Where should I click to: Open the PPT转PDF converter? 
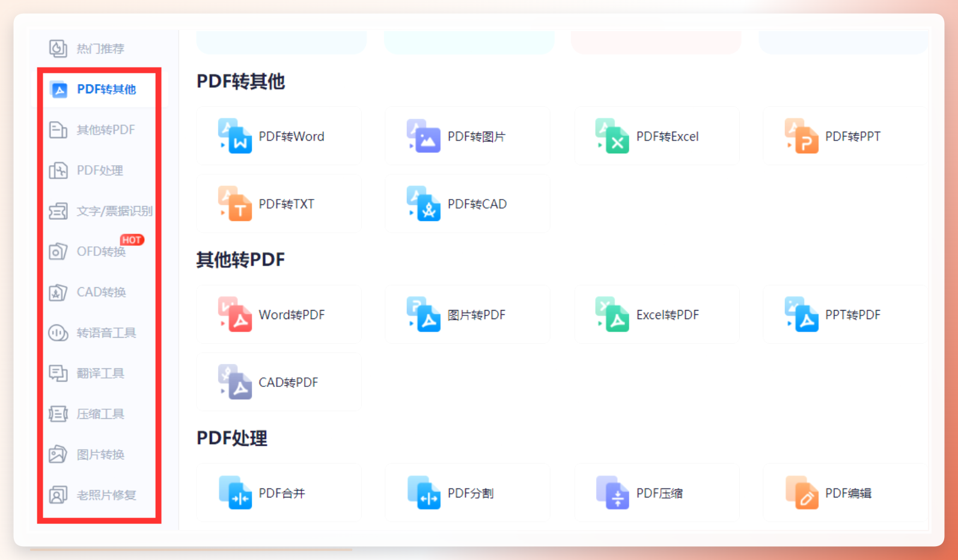[844, 314]
